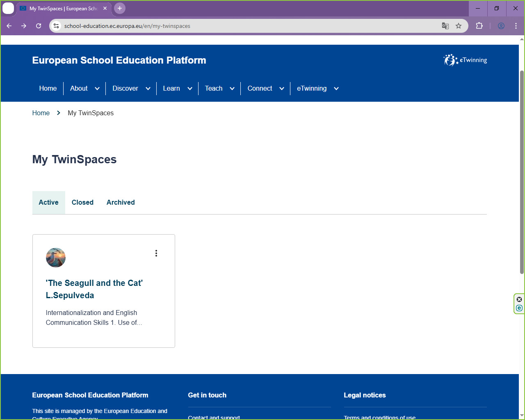Reload the page

tap(39, 26)
